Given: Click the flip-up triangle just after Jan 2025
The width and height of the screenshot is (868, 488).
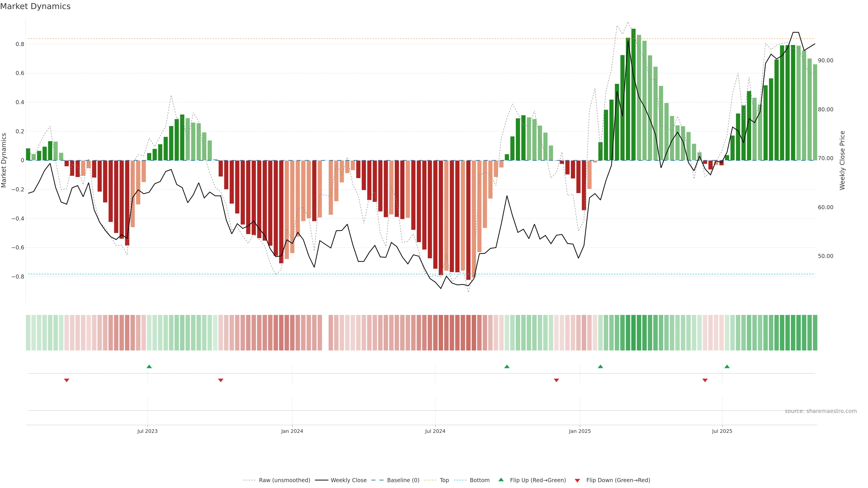Looking at the screenshot, I should 600,366.
